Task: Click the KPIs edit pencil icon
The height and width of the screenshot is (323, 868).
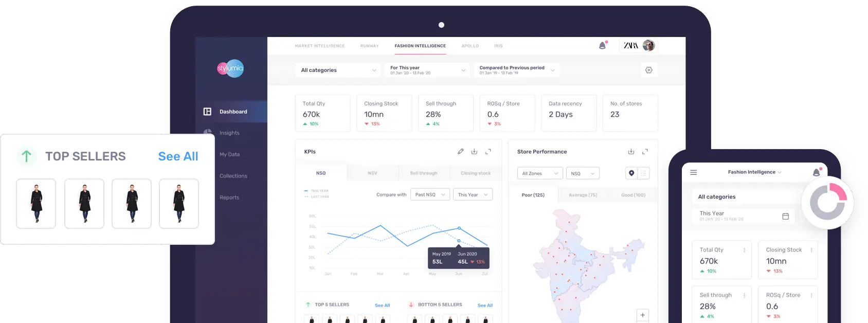Action: click(x=460, y=151)
